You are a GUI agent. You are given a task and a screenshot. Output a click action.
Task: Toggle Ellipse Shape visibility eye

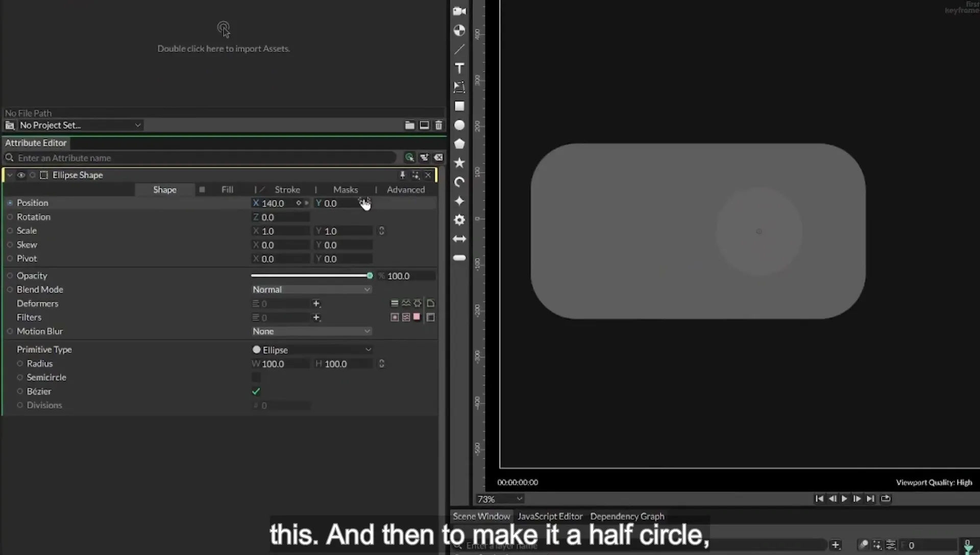coord(21,175)
